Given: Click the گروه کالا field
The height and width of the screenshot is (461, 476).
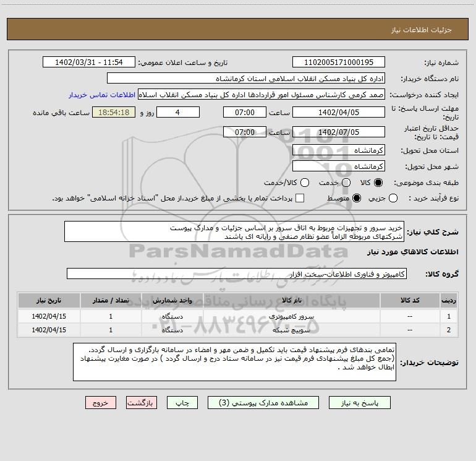Looking at the screenshot, I should pyautogui.click(x=237, y=274).
